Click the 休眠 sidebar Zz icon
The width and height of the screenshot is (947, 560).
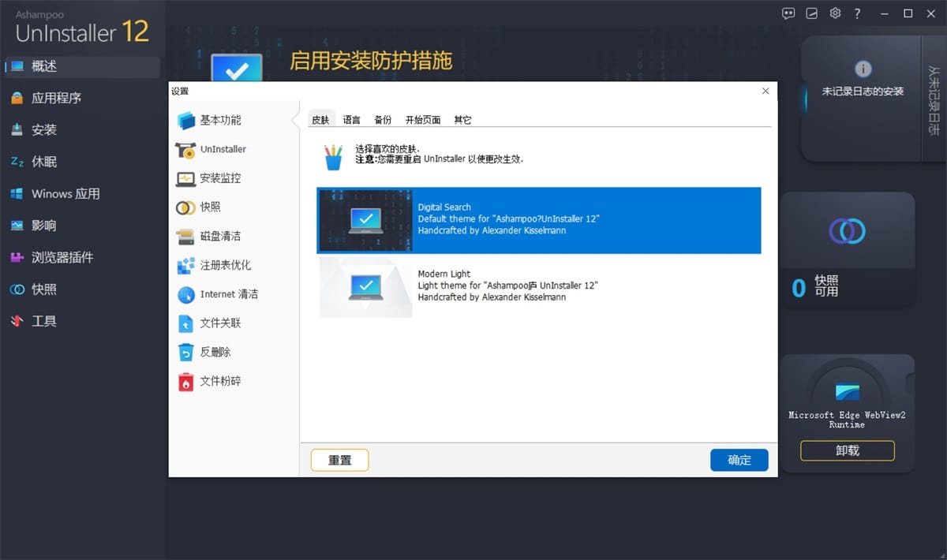point(17,162)
